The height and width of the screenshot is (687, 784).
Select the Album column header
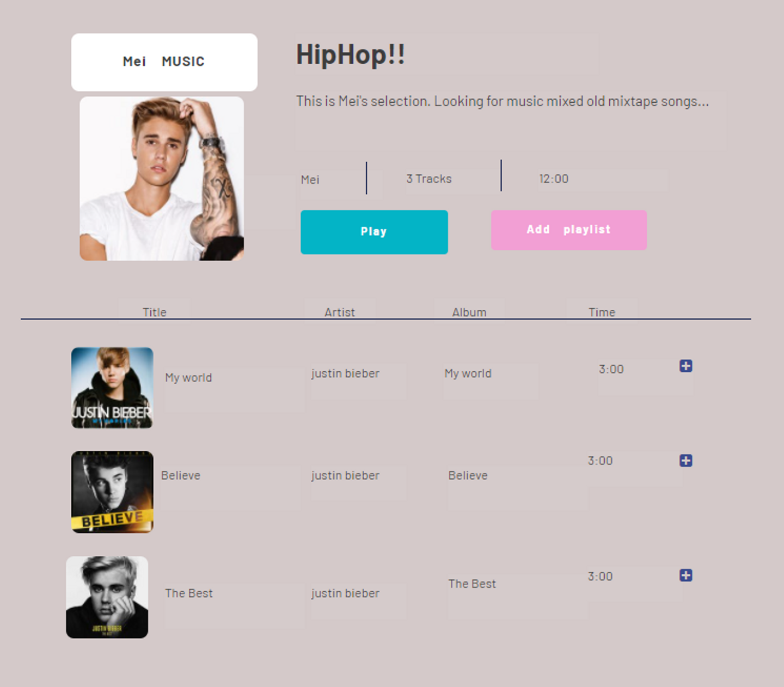pos(469,312)
